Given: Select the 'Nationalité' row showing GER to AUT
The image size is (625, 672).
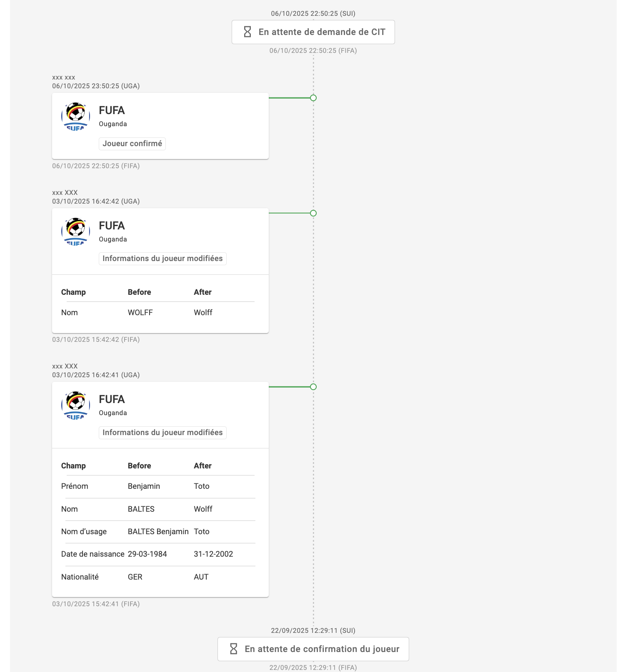Looking at the screenshot, I should pyautogui.click(x=158, y=577).
